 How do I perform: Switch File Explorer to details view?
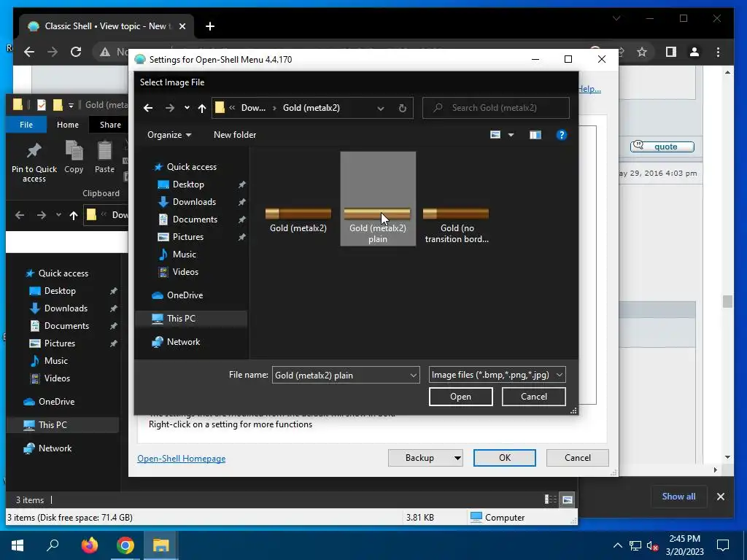click(551, 499)
